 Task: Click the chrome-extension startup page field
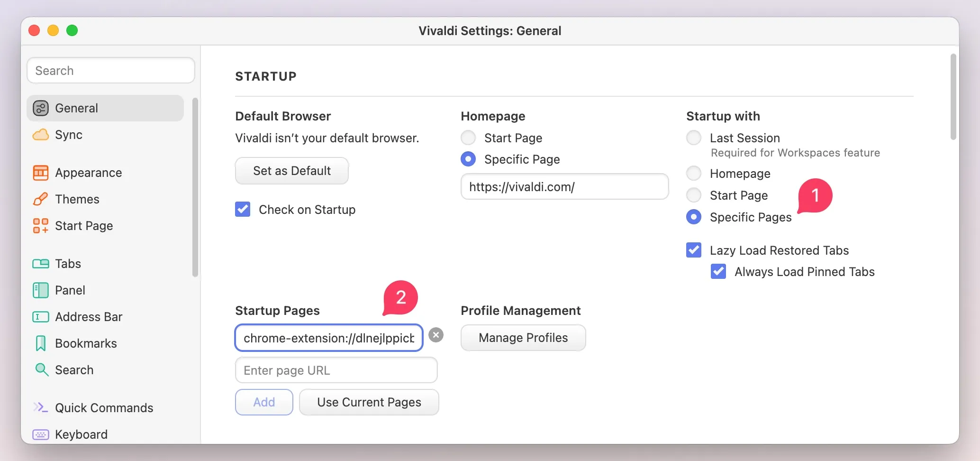pos(329,338)
